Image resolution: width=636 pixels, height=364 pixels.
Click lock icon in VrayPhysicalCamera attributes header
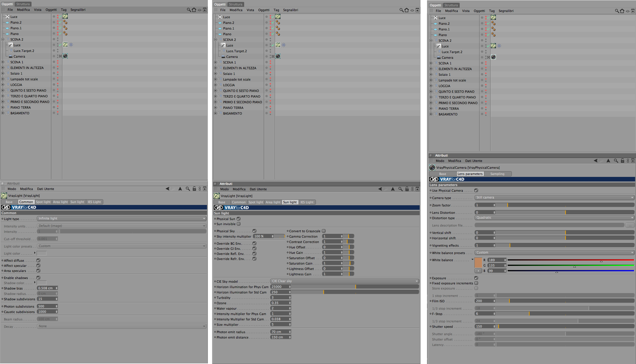pyautogui.click(x=622, y=161)
